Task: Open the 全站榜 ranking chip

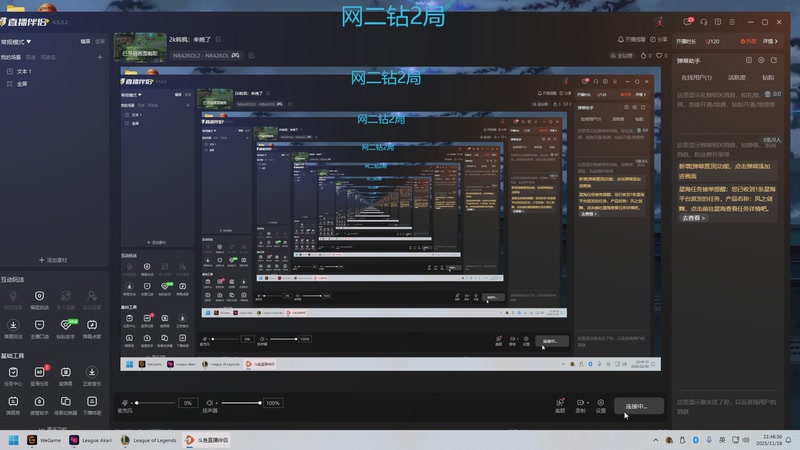Action: (622, 56)
